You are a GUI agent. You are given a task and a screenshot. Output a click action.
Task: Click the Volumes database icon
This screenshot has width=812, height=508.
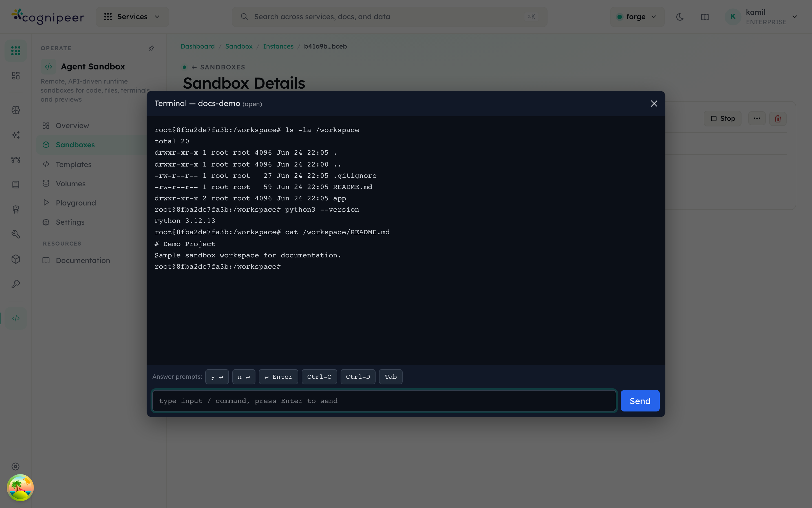click(46, 183)
